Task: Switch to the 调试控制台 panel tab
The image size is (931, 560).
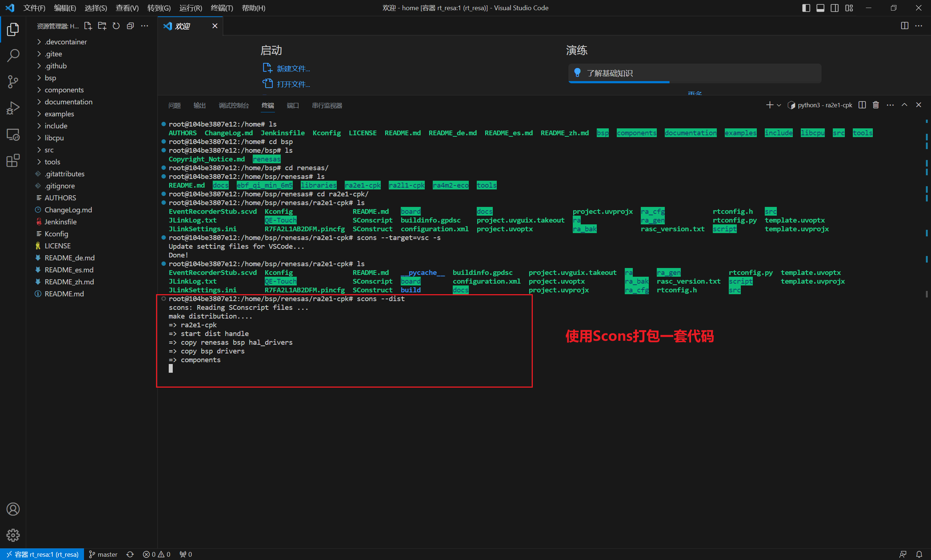Action: click(x=233, y=106)
